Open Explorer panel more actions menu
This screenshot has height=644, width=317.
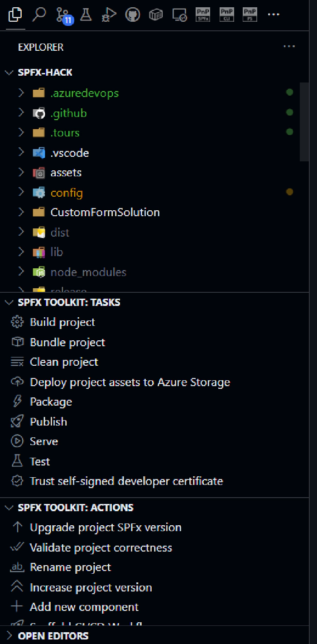click(289, 47)
